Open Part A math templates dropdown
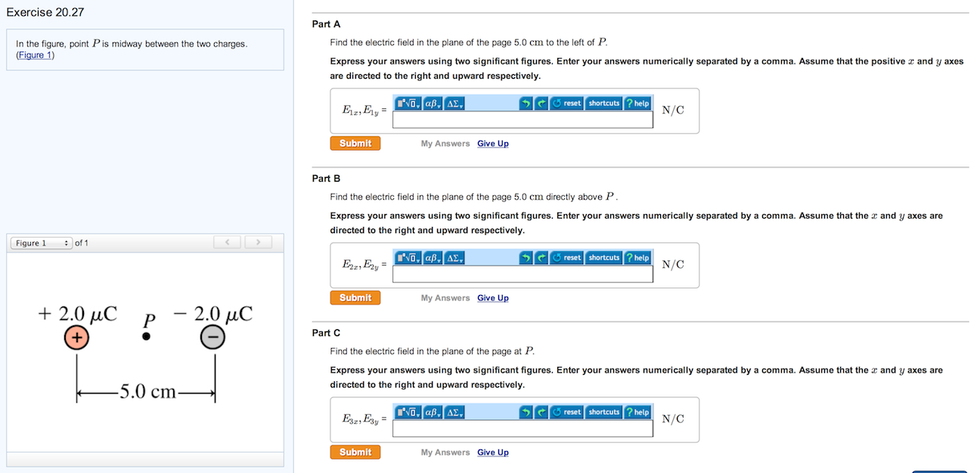980x473 pixels. [x=409, y=103]
